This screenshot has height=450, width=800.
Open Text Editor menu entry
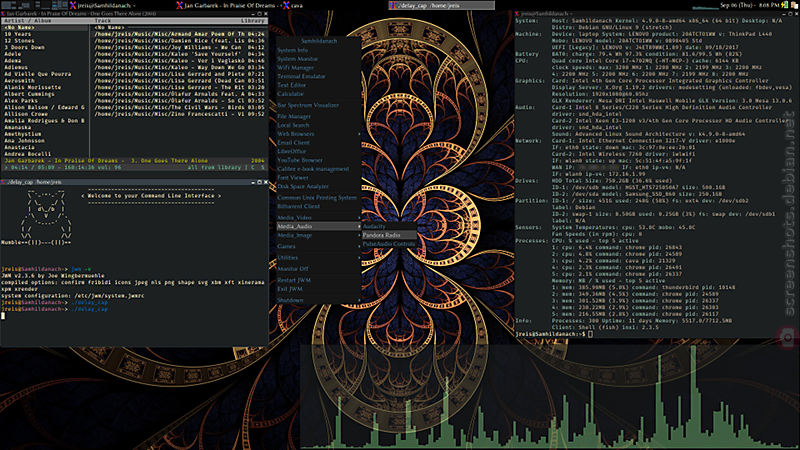point(318,85)
